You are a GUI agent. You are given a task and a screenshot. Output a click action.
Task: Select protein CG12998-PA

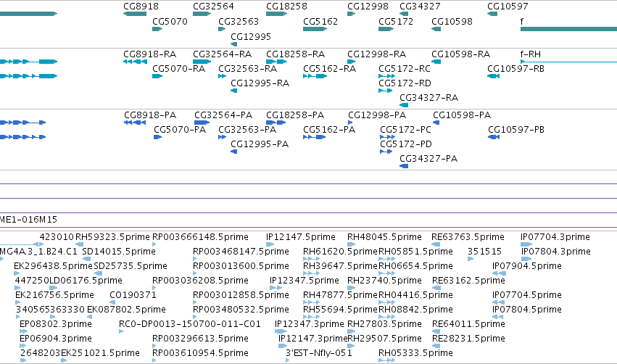[377, 115]
